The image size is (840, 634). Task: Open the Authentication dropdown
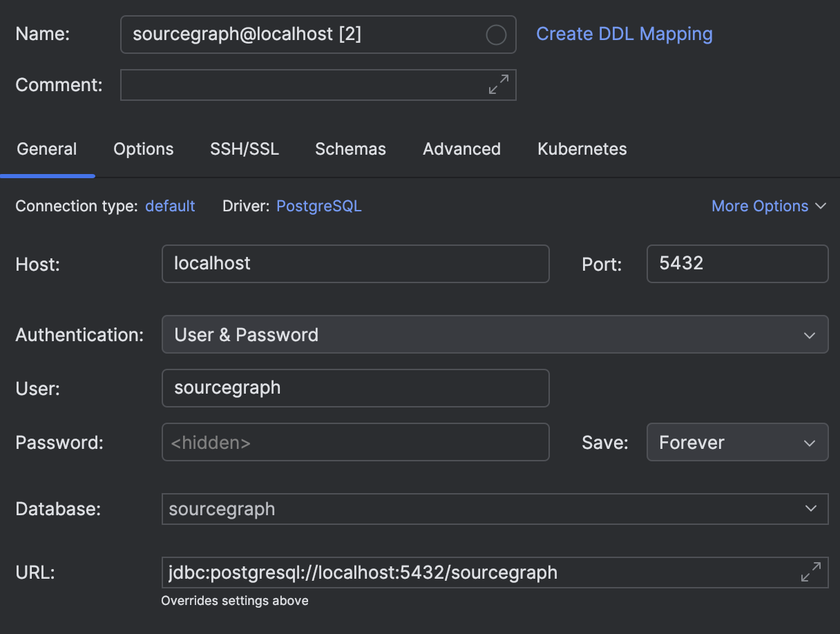click(494, 335)
